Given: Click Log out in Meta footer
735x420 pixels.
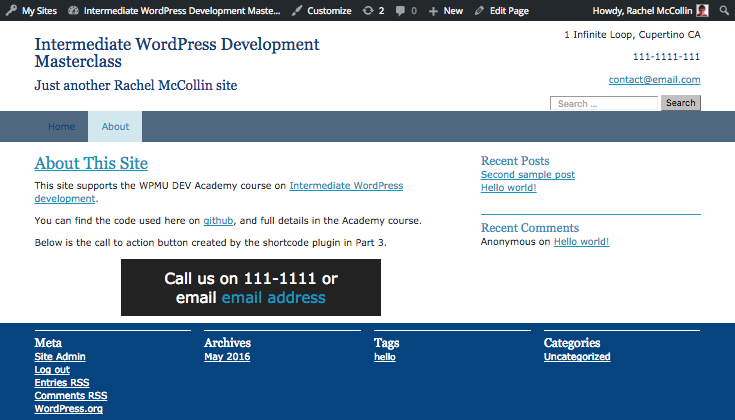Looking at the screenshot, I should coord(52,370).
